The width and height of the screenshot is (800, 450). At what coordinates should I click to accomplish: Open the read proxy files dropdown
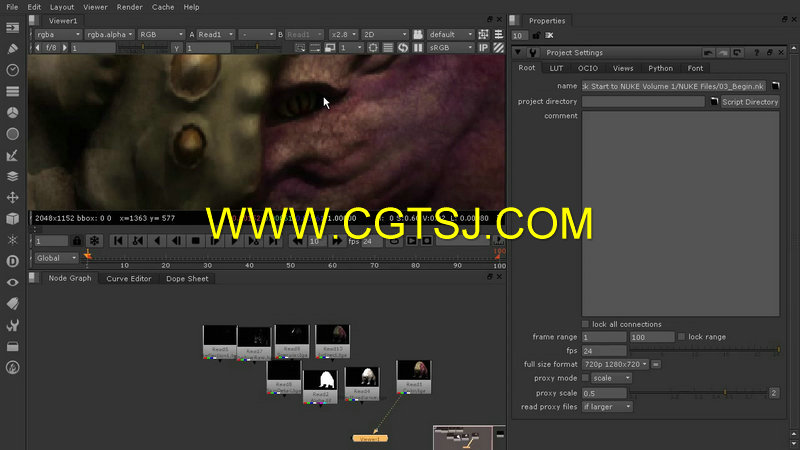tap(607, 407)
